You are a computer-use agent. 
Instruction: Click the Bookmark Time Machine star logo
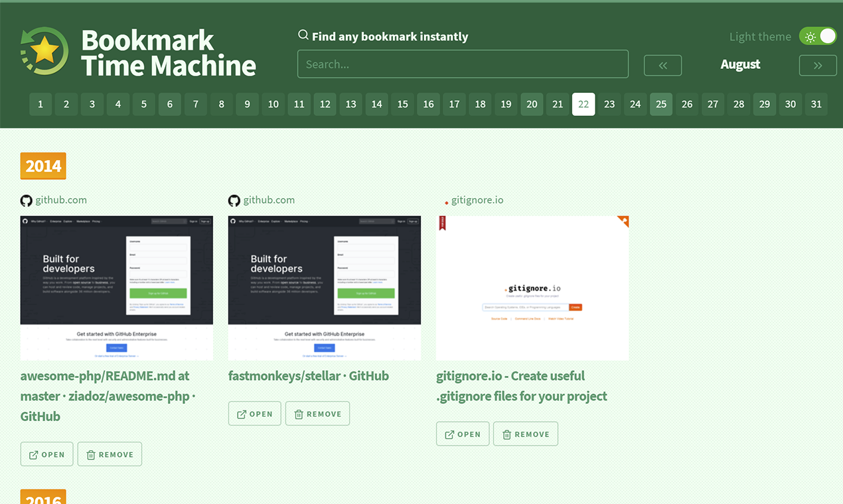[44, 50]
